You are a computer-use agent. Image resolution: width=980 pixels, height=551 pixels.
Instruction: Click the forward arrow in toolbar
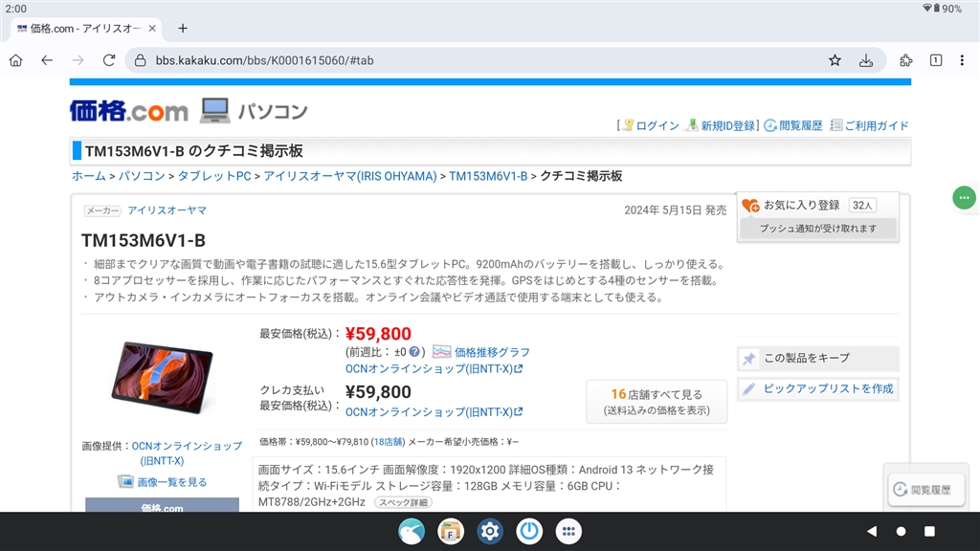[x=78, y=60]
